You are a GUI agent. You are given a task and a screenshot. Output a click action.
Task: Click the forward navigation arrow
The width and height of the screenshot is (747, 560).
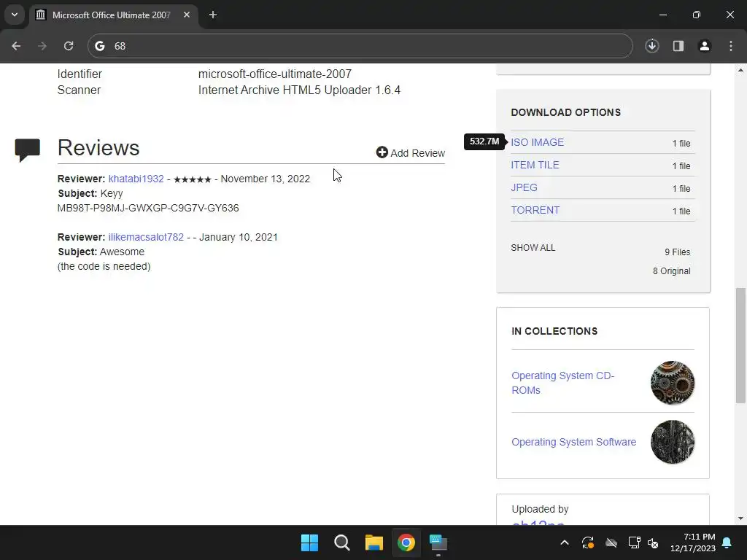click(42, 46)
